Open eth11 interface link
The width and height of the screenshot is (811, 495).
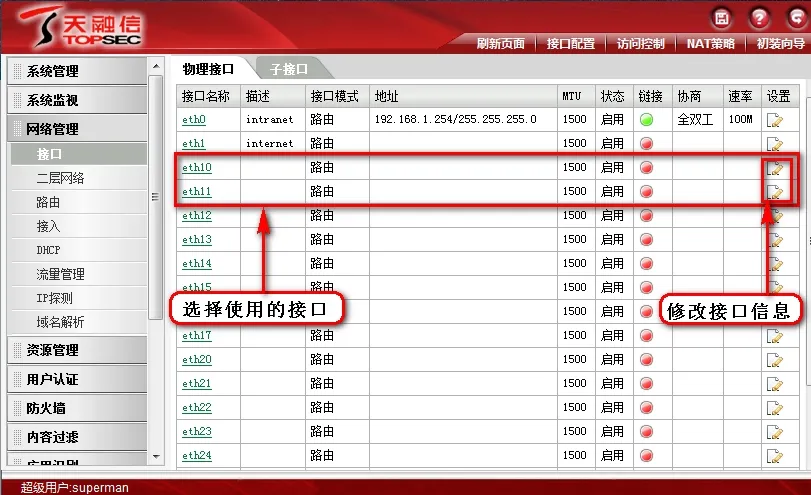(x=197, y=191)
